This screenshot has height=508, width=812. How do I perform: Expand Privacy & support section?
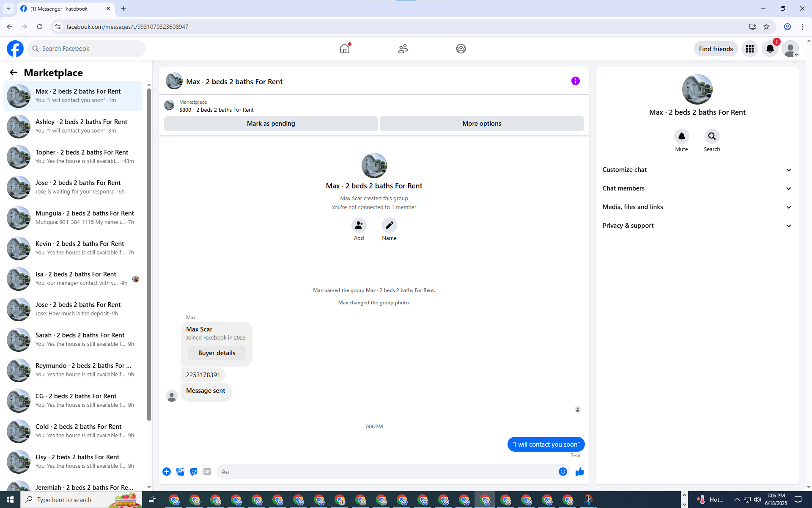[697, 226]
